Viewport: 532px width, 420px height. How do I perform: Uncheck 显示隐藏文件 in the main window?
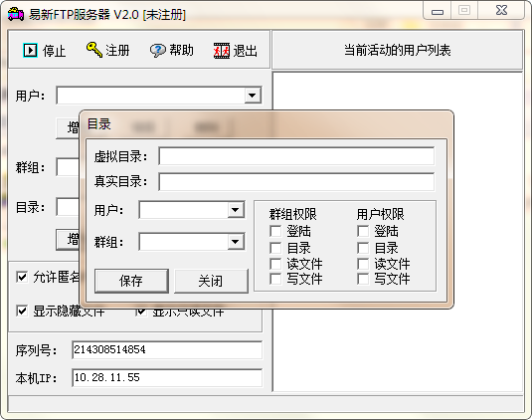click(22, 311)
